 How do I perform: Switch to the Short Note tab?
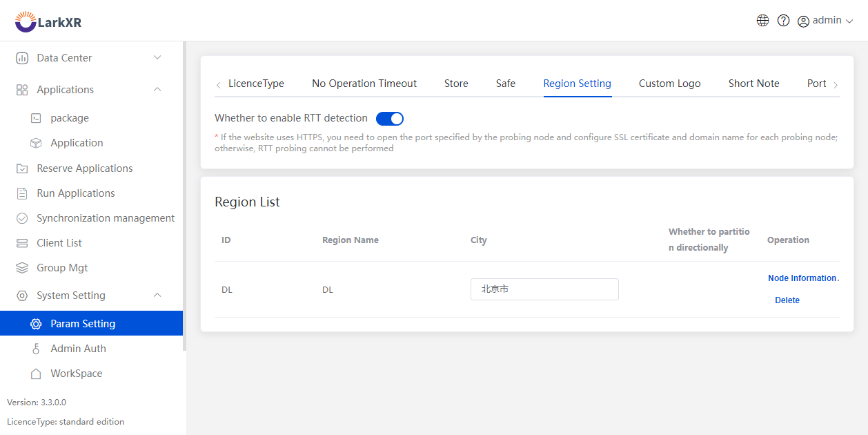(x=754, y=84)
